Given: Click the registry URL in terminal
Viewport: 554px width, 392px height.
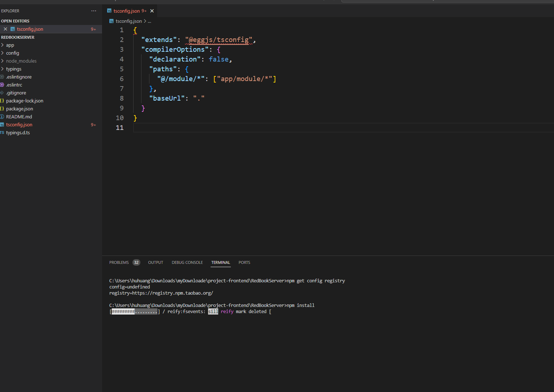Looking at the screenshot, I should [x=173, y=293].
